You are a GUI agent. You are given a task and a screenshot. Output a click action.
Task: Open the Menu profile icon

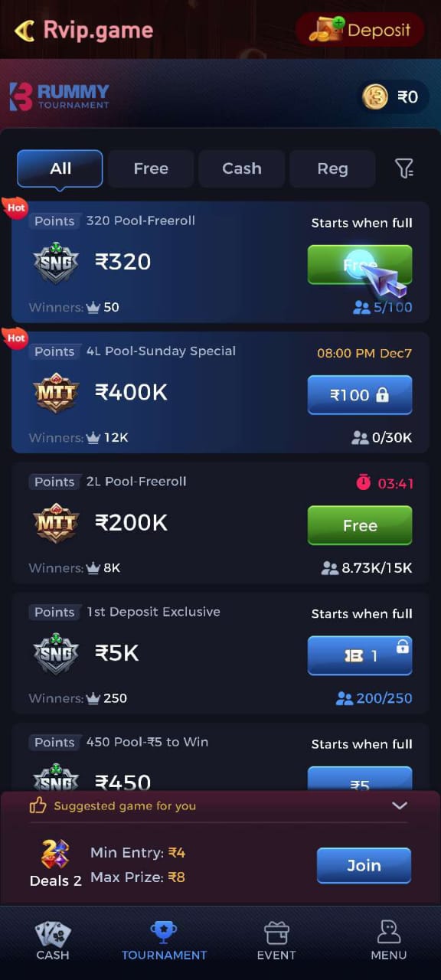(x=389, y=933)
